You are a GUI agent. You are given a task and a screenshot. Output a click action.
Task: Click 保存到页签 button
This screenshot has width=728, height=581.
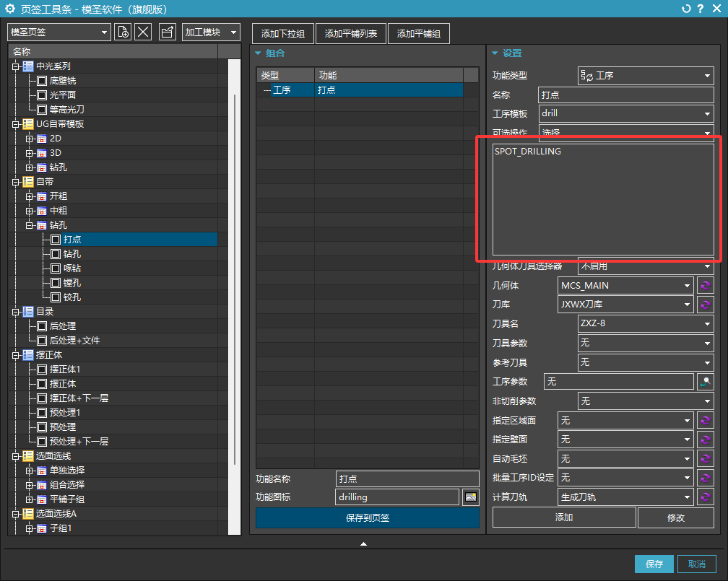(x=367, y=518)
